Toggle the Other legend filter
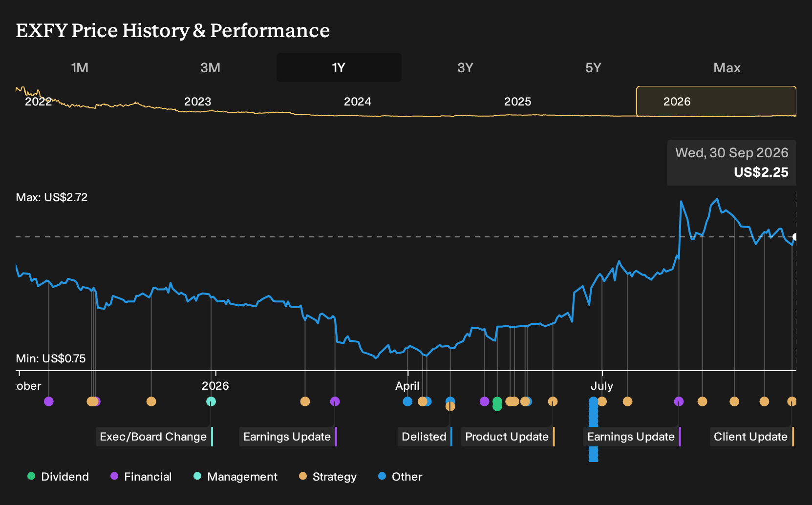Image resolution: width=812 pixels, height=505 pixels. [400, 477]
